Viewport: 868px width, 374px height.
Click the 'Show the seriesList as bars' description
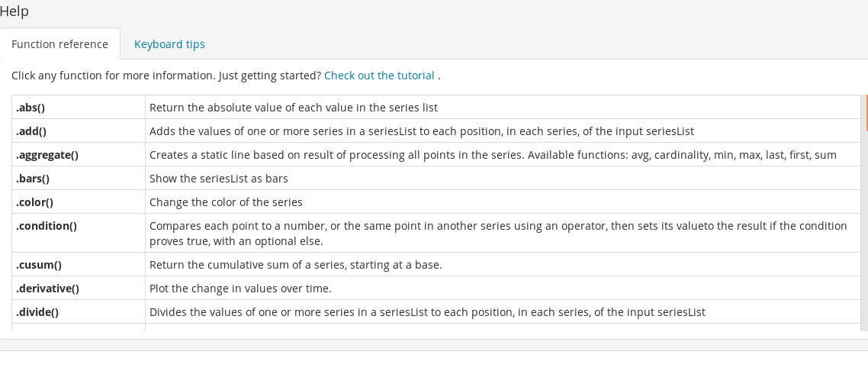point(219,179)
